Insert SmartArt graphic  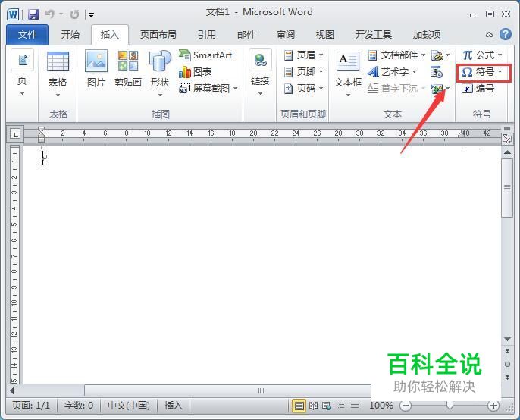pyautogui.click(x=205, y=55)
